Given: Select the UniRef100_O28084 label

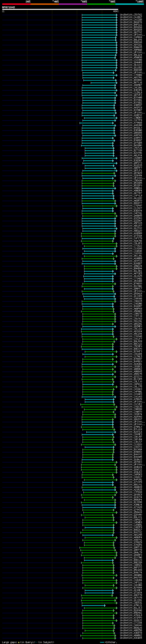Looking at the screenshot, I should point(131,175).
